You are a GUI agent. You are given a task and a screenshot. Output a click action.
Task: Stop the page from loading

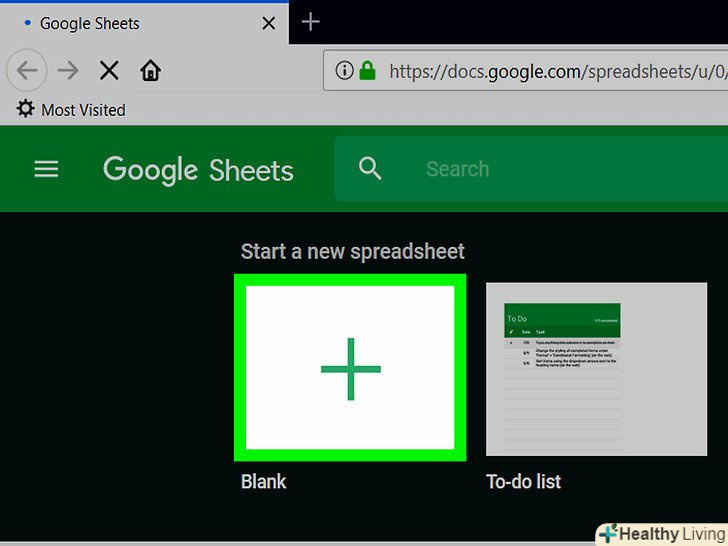click(109, 71)
